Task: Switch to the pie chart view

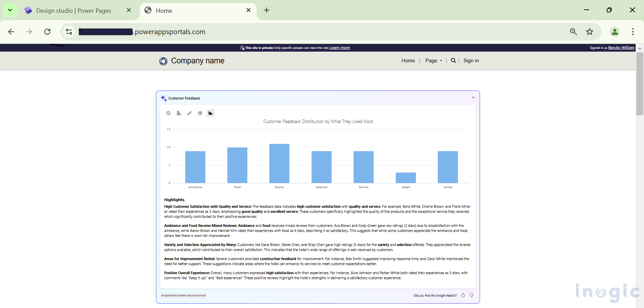Action: point(200,113)
